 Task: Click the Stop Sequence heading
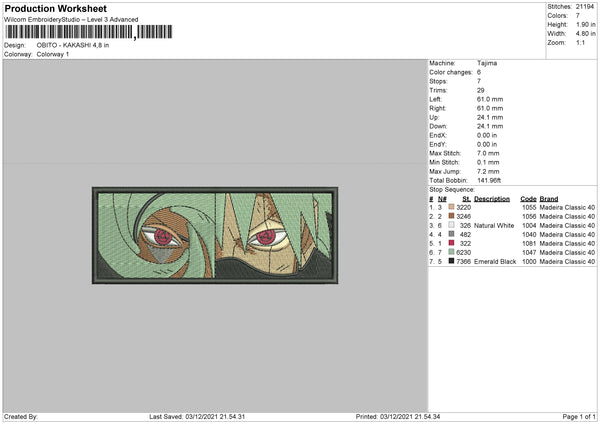[452, 190]
